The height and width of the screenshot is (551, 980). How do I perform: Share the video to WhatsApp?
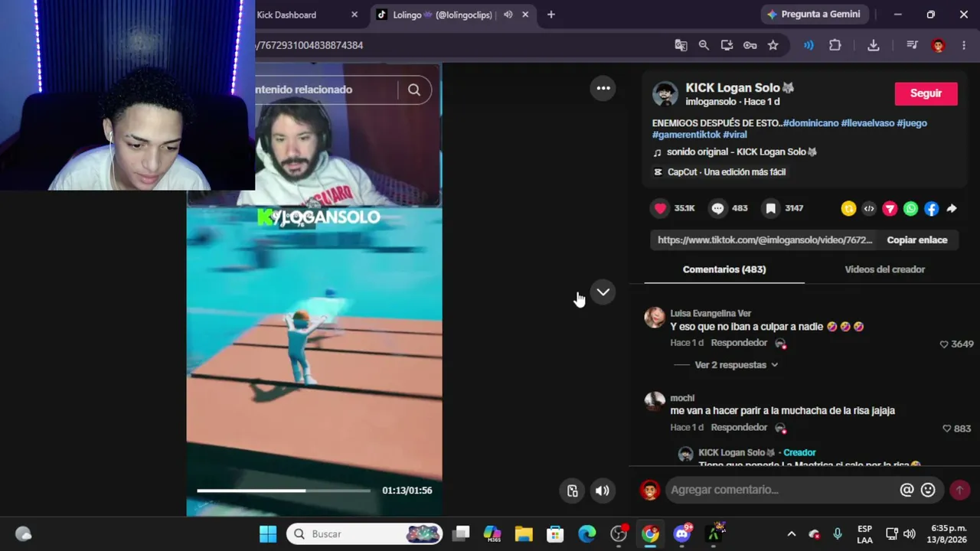(910, 208)
